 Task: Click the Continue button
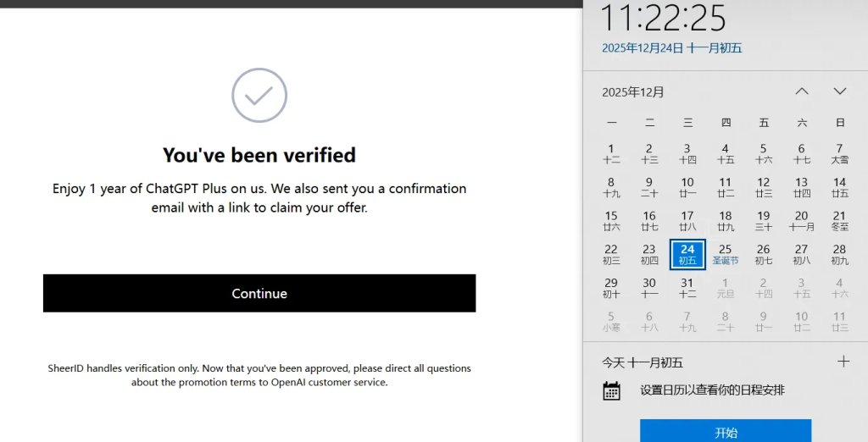click(259, 293)
